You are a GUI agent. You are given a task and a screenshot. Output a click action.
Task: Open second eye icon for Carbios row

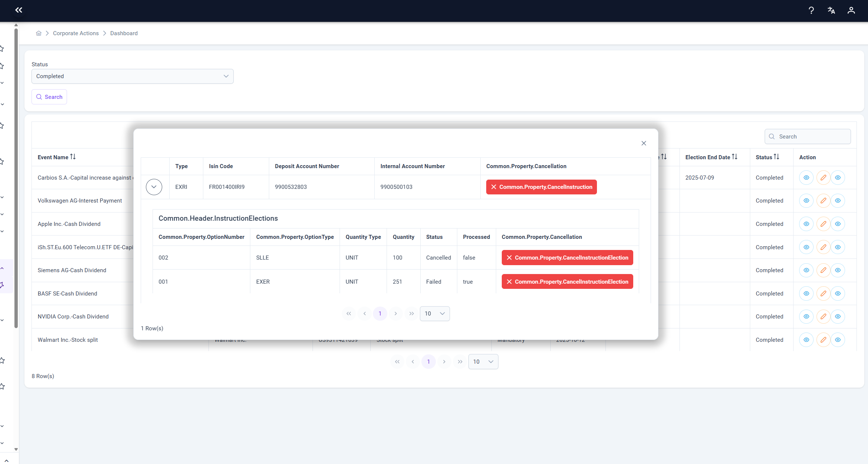coord(838,178)
